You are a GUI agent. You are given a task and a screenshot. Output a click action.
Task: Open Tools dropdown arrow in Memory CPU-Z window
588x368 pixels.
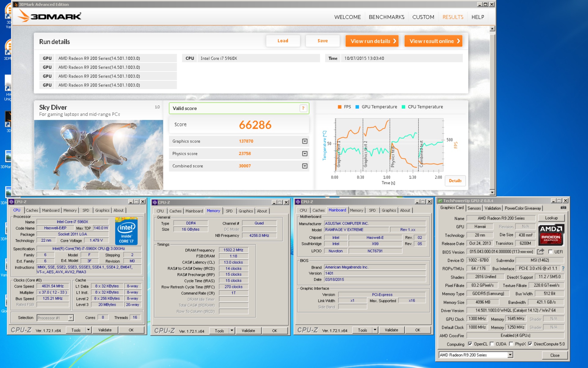pyautogui.click(x=232, y=331)
